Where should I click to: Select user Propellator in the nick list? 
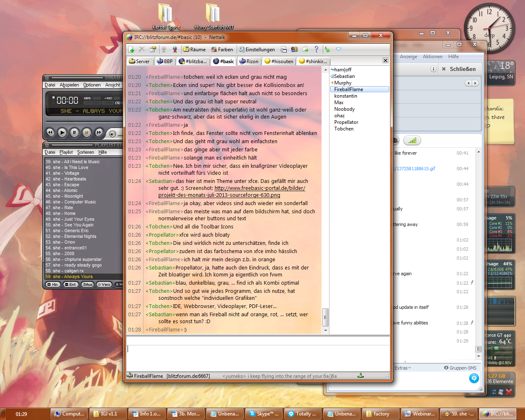[x=346, y=122]
